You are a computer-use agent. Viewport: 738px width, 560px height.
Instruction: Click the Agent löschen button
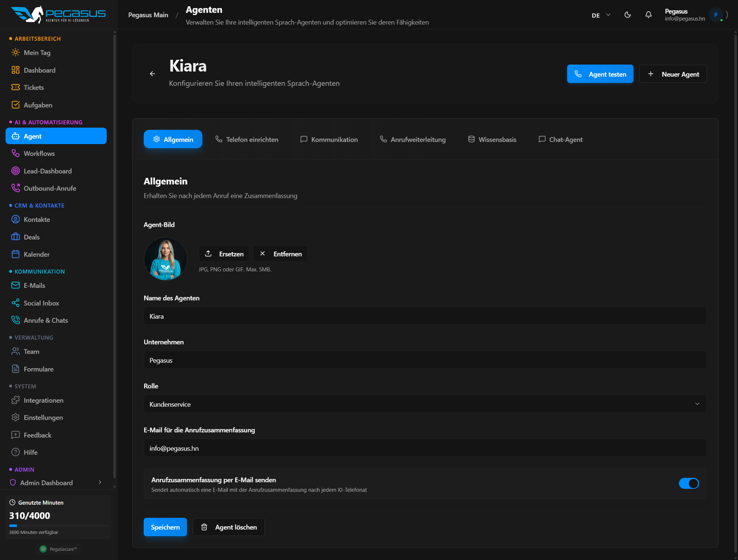[x=229, y=527]
